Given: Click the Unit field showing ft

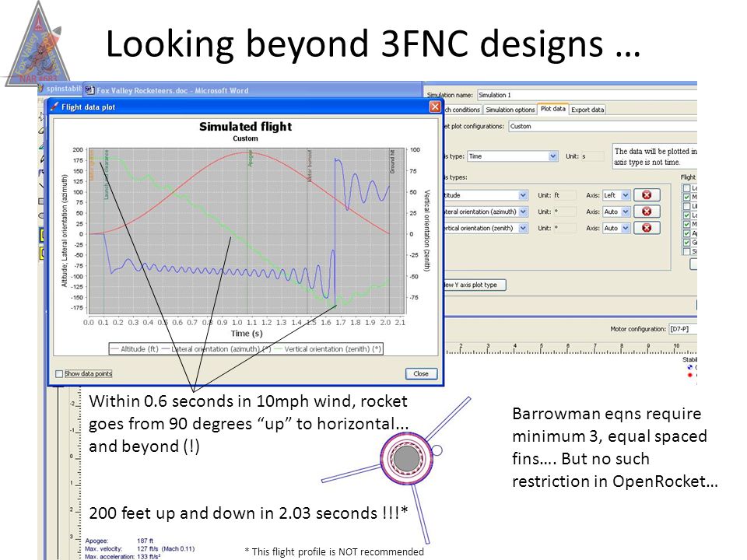Looking at the screenshot, I should (565, 195).
